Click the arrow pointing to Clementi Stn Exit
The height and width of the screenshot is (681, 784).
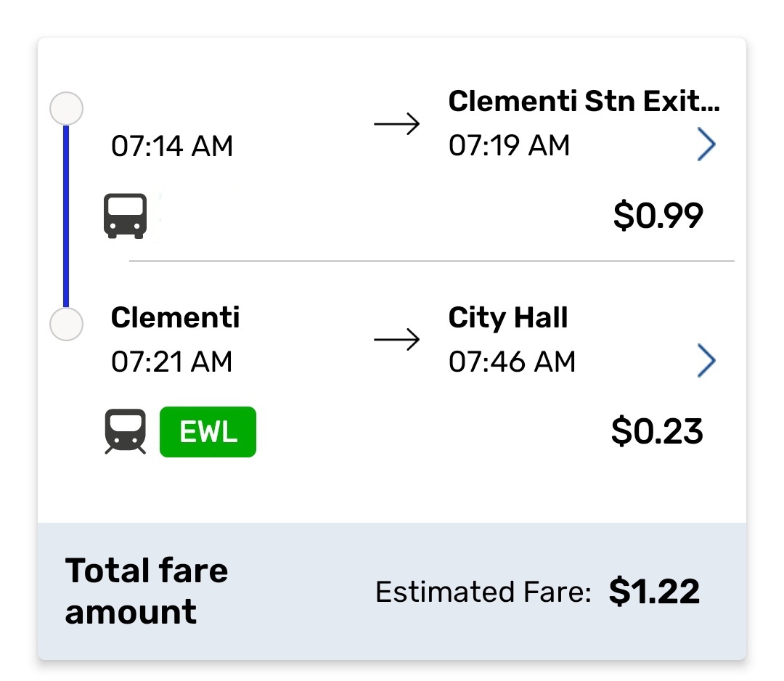click(397, 124)
